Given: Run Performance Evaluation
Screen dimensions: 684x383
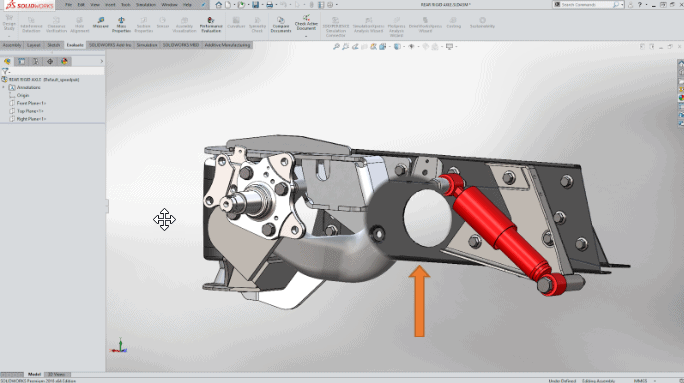Looking at the screenshot, I should click(x=211, y=25).
